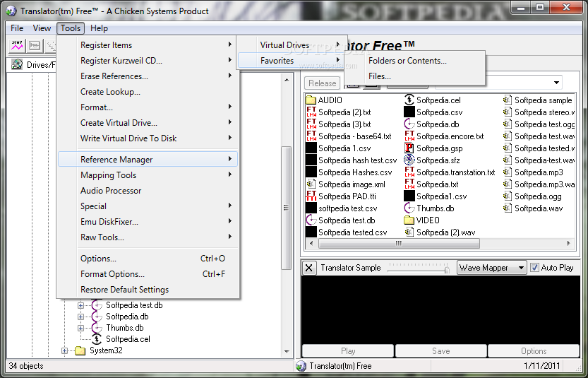
Task: Click the VIDEO folder icon
Action: (409, 220)
